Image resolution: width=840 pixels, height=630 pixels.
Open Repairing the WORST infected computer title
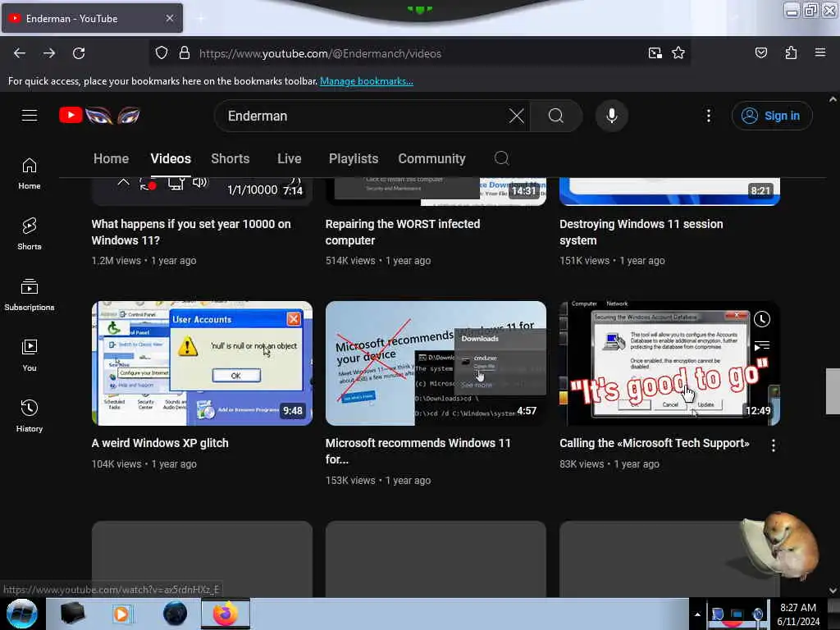pyautogui.click(x=402, y=232)
